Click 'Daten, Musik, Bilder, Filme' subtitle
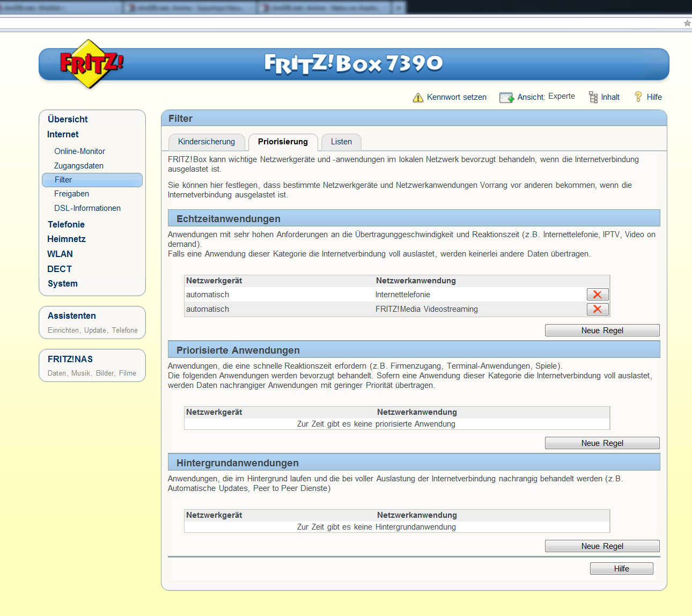This screenshot has height=616, width=692. 92,373
